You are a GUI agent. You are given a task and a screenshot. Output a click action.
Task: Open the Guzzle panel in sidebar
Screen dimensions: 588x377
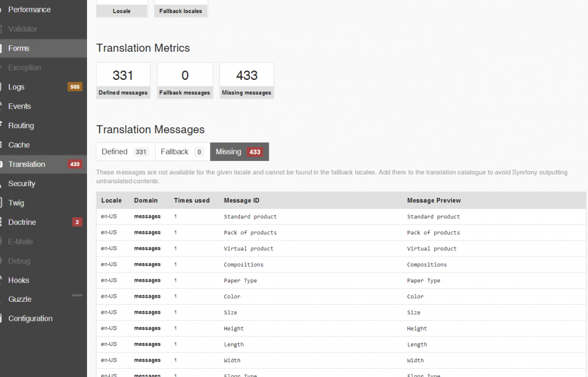(x=43, y=299)
